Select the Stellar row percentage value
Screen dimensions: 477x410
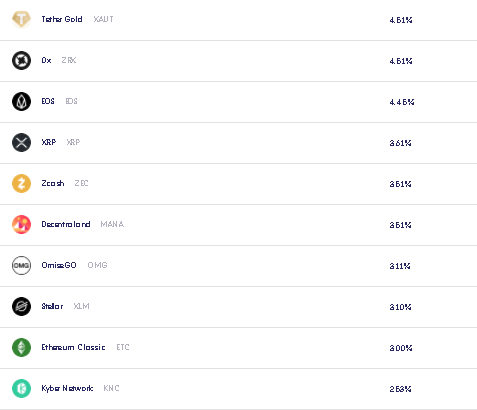coord(400,307)
